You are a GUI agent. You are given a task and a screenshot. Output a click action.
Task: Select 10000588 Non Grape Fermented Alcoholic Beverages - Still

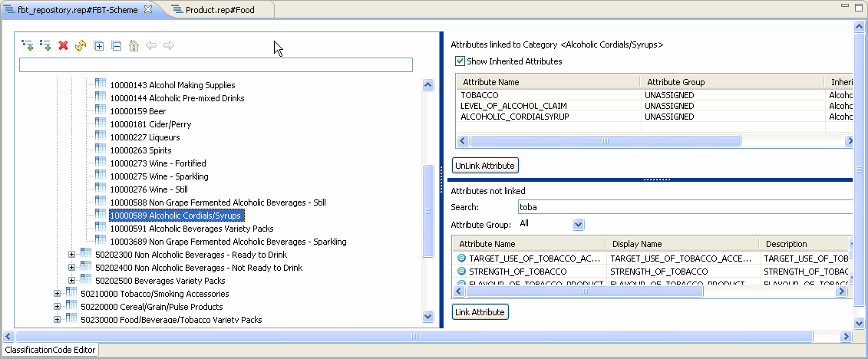(x=218, y=203)
